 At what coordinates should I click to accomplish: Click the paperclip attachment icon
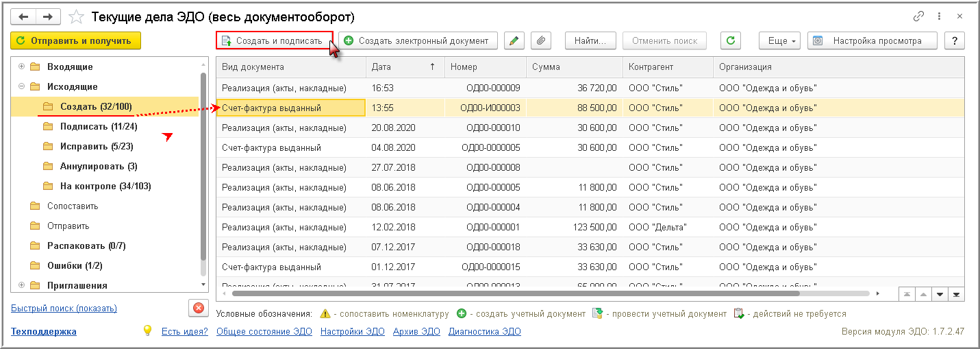click(x=541, y=40)
